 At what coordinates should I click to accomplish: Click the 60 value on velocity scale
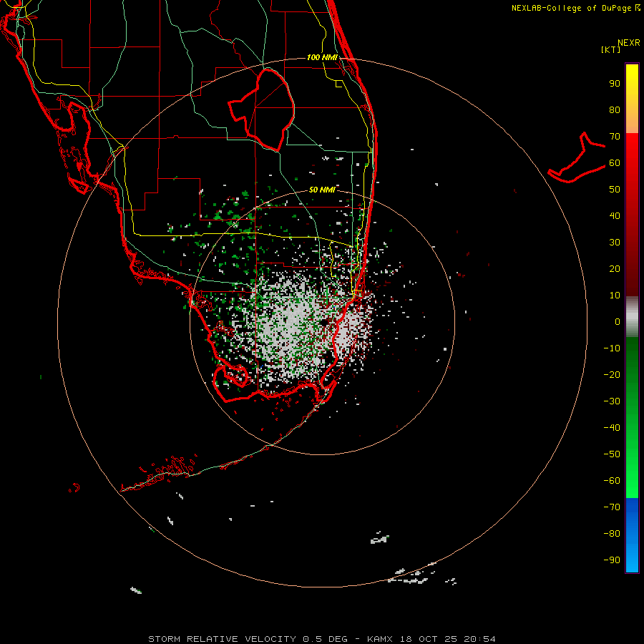point(615,162)
